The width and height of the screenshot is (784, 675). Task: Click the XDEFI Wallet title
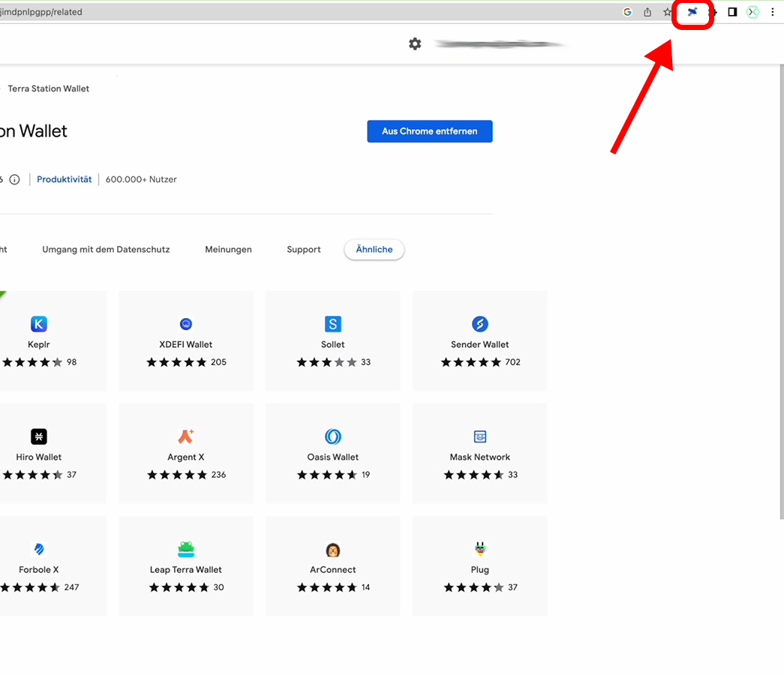[186, 344]
